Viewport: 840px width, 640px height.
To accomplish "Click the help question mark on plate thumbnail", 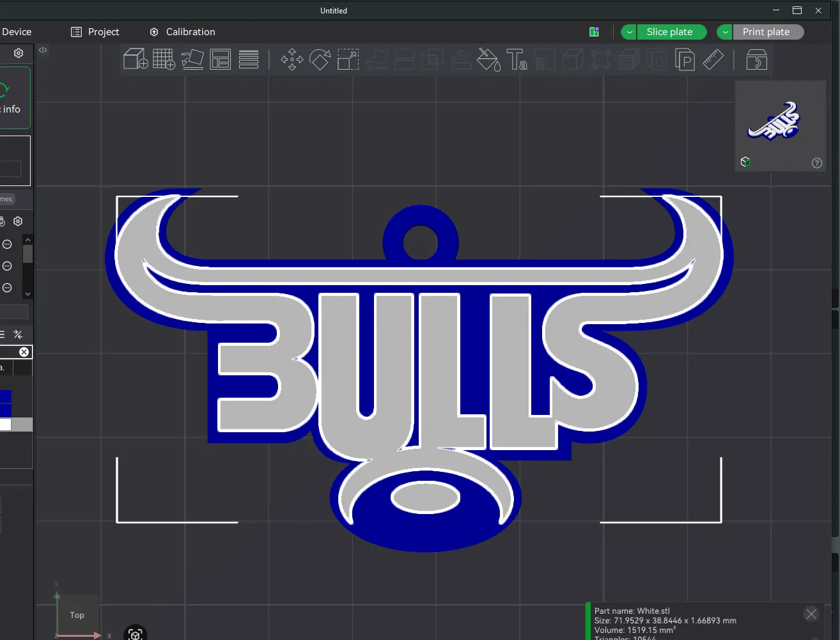I will 816,163.
